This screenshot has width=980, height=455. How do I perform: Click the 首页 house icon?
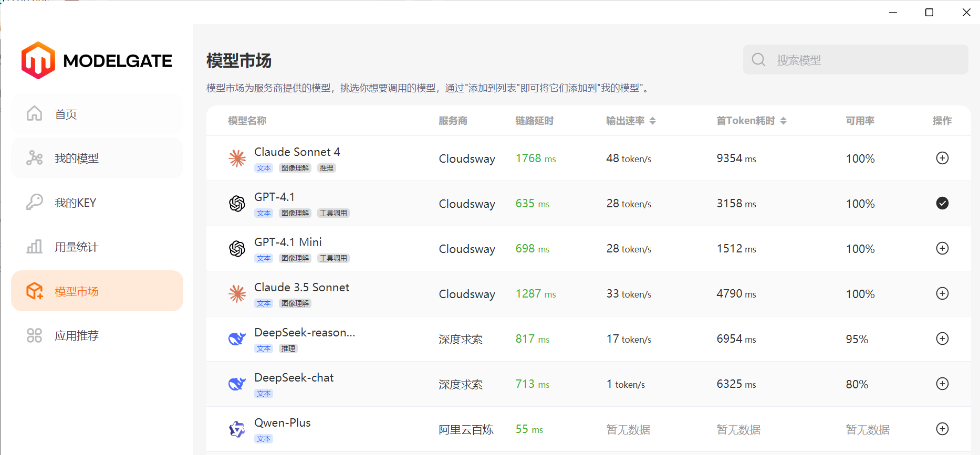pos(35,113)
